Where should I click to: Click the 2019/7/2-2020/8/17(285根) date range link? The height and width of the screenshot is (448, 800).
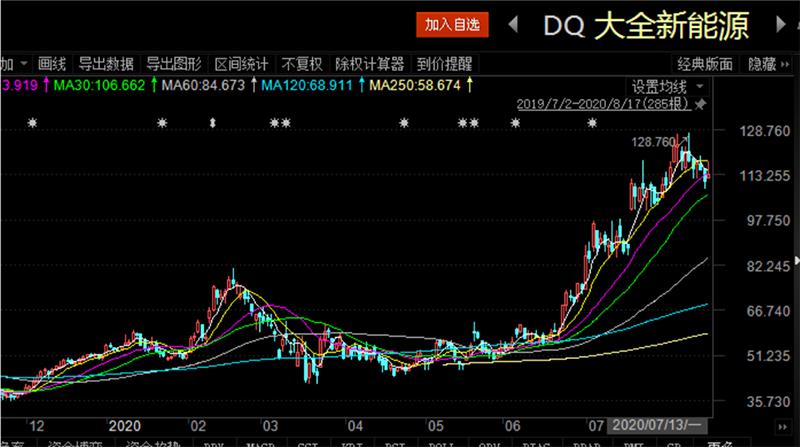click(604, 104)
